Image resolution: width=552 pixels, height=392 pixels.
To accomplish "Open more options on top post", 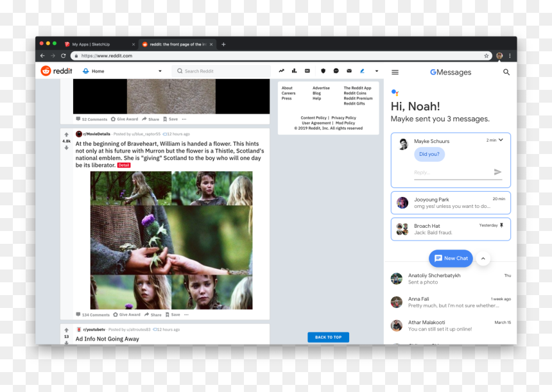I will (x=184, y=119).
